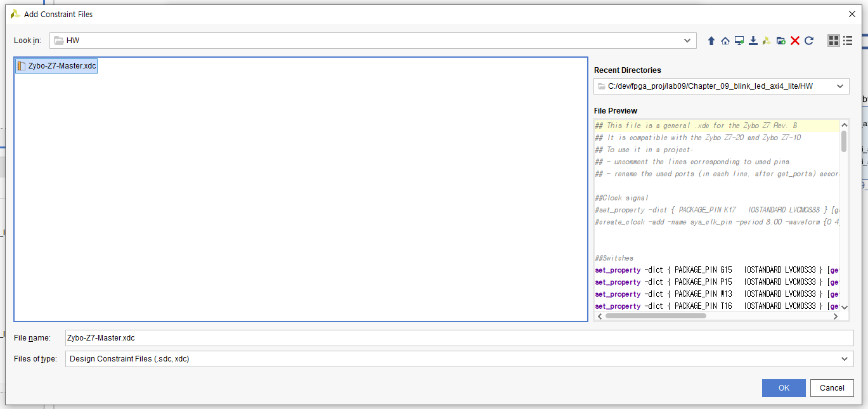Select the Zybo-Z7-Master.xdc file icon

click(22, 66)
